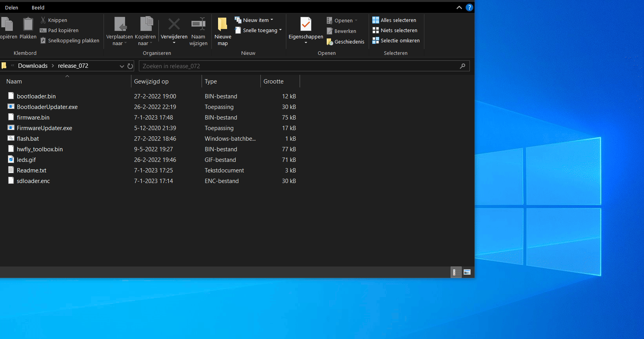This screenshot has width=644, height=339.
Task: Click Downloads in the breadcrumb path
Action: click(33, 66)
